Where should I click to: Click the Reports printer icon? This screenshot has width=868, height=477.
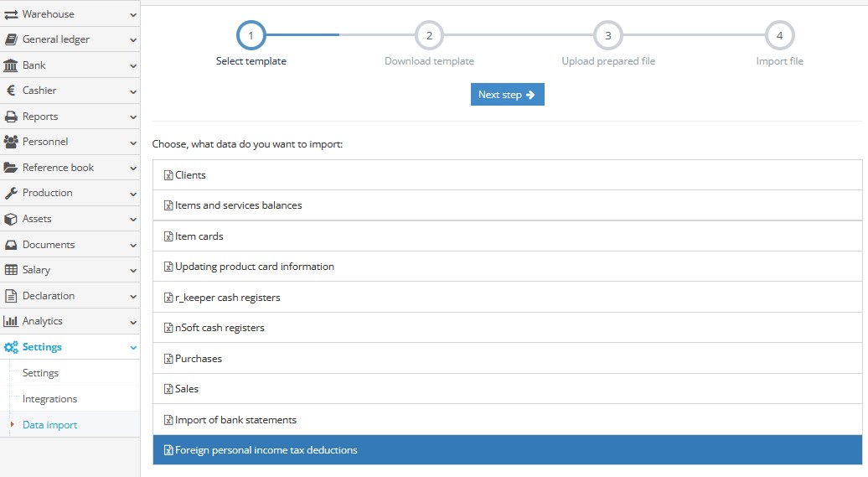click(x=12, y=117)
